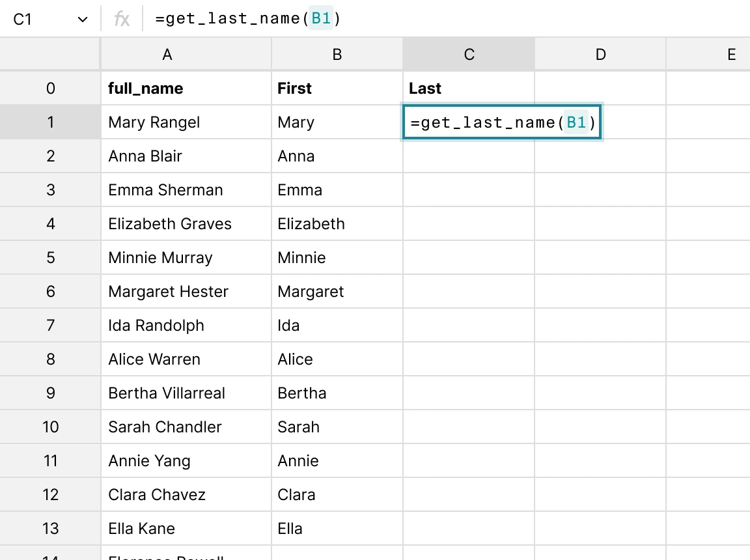Viewport: 750px width, 560px height.
Task: Select column E header
Action: pos(731,54)
